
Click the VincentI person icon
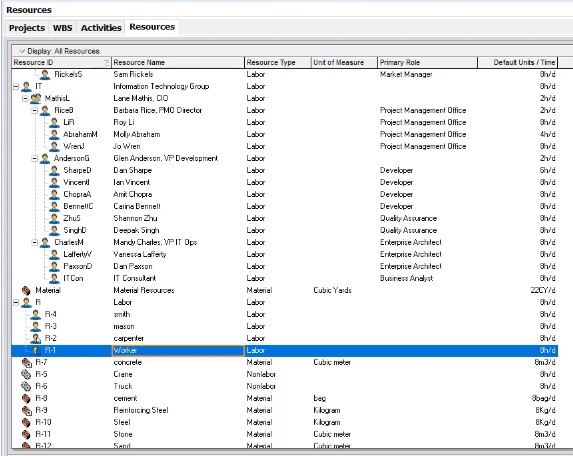click(54, 182)
